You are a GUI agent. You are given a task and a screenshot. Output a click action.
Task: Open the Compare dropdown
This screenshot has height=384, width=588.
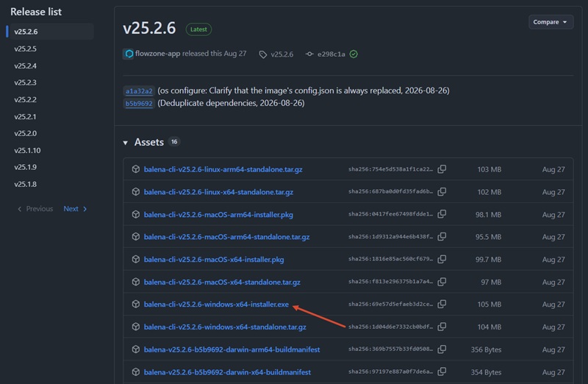point(551,22)
